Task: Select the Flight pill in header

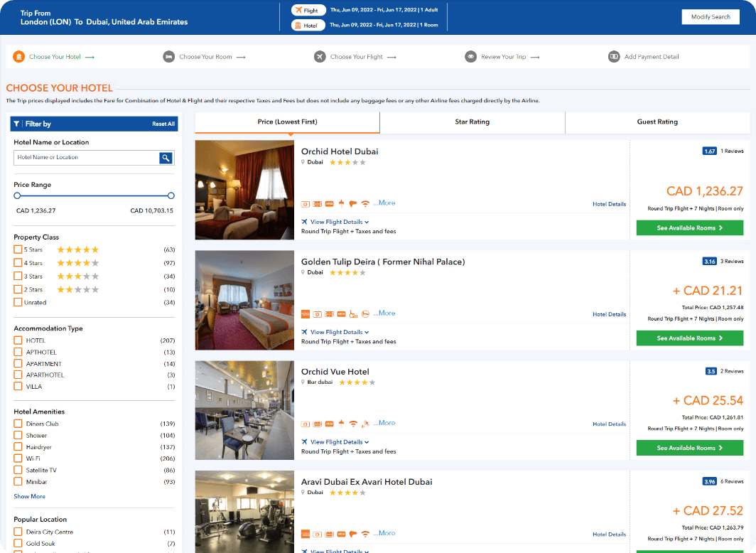Action: coord(308,11)
